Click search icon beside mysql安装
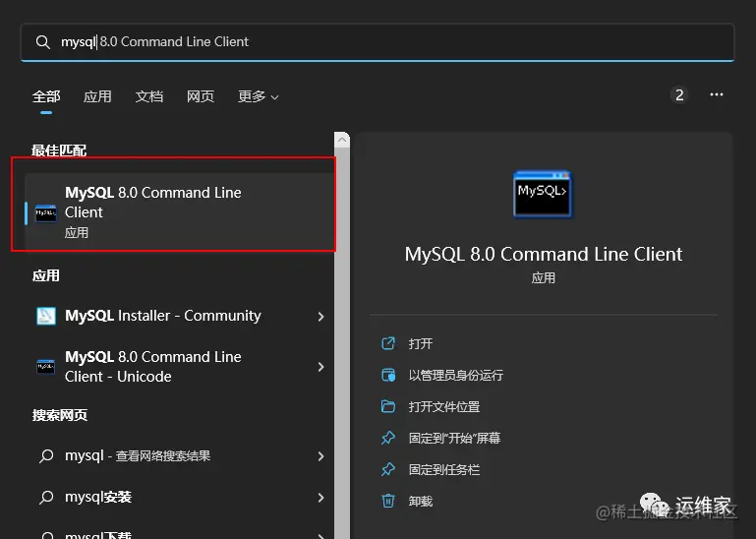Screen dimensions: 756x539 click(x=46, y=497)
